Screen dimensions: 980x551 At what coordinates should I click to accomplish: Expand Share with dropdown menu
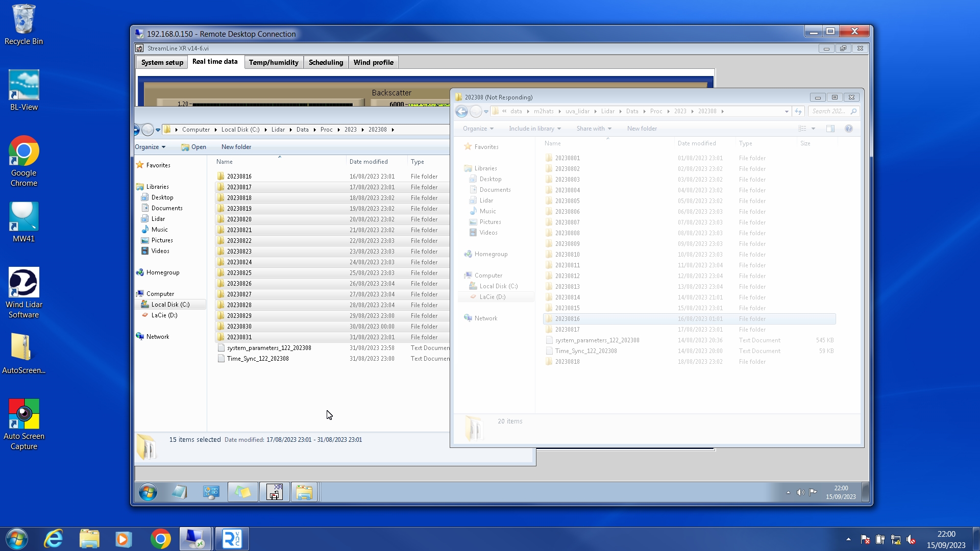point(594,129)
